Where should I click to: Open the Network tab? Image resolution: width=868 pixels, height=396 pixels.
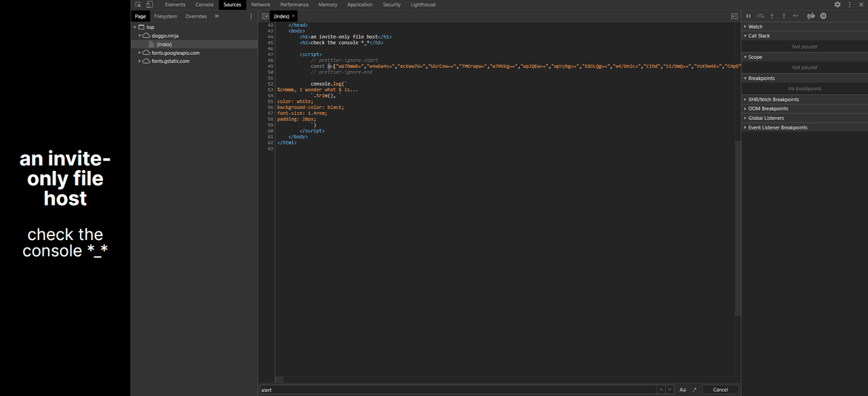(x=261, y=5)
